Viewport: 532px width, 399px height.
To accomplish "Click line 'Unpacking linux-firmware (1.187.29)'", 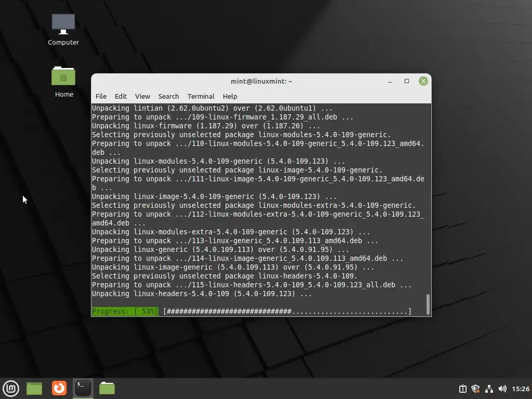I will 206,126.
